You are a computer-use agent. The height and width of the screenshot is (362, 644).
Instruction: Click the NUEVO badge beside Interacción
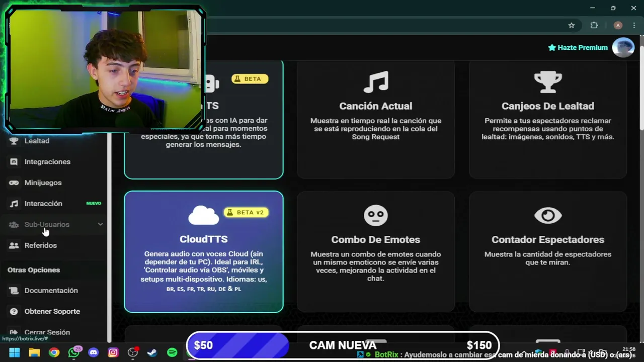coord(94,204)
